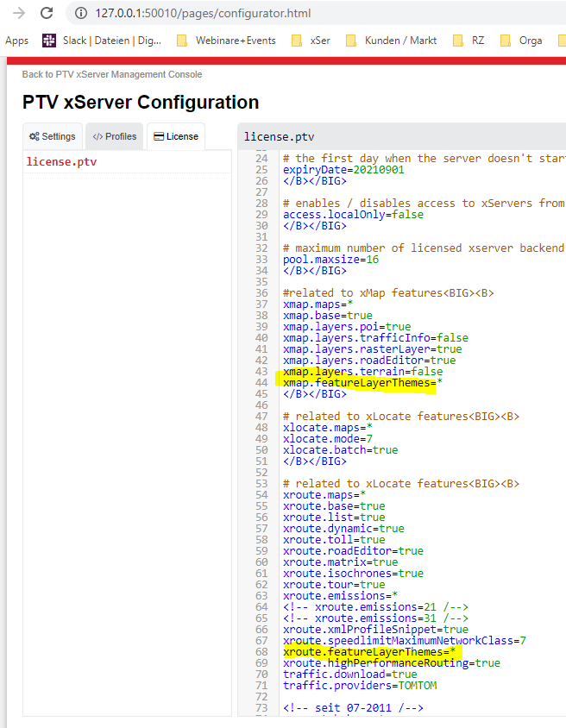
Task: Go back to PTV xServer Management Console
Action: [112, 75]
